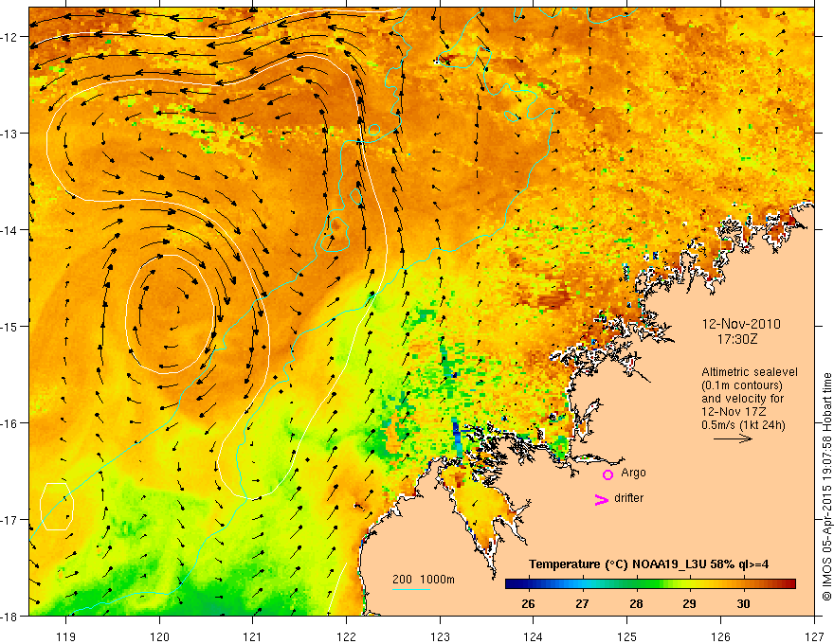Click the drifter legend label
Screen dimensions: 834x644
tap(628, 498)
